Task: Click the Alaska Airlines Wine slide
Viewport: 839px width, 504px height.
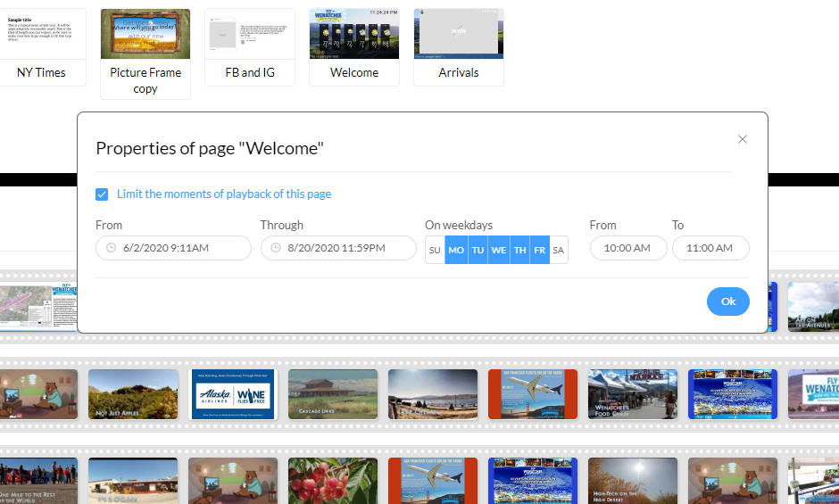Action: click(233, 394)
